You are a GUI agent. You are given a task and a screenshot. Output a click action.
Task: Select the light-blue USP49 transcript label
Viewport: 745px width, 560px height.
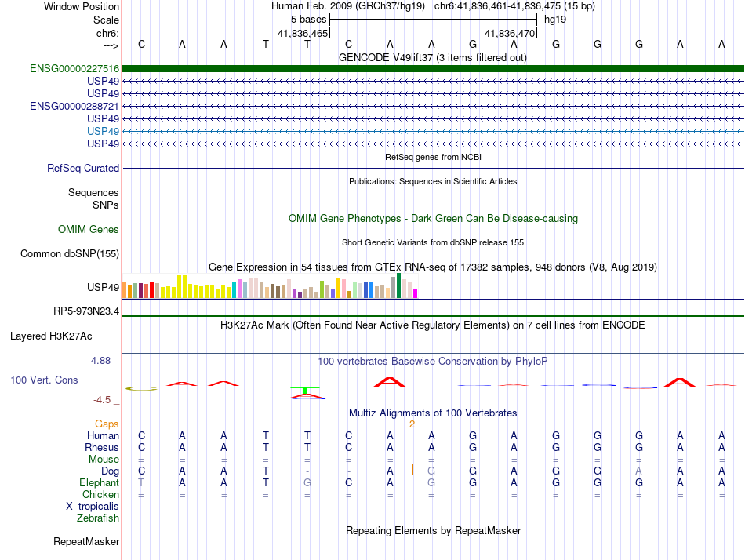tap(103, 131)
